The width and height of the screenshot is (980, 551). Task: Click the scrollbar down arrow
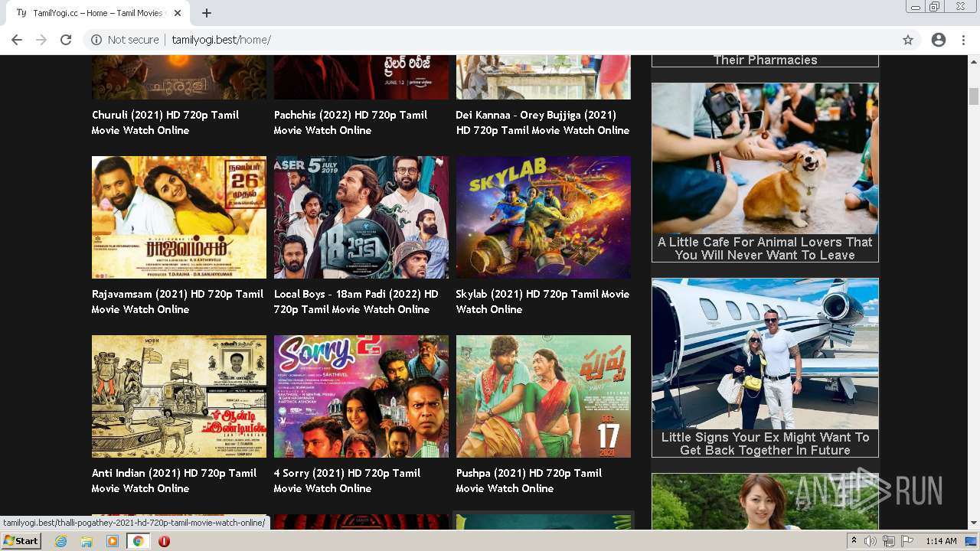click(974, 523)
